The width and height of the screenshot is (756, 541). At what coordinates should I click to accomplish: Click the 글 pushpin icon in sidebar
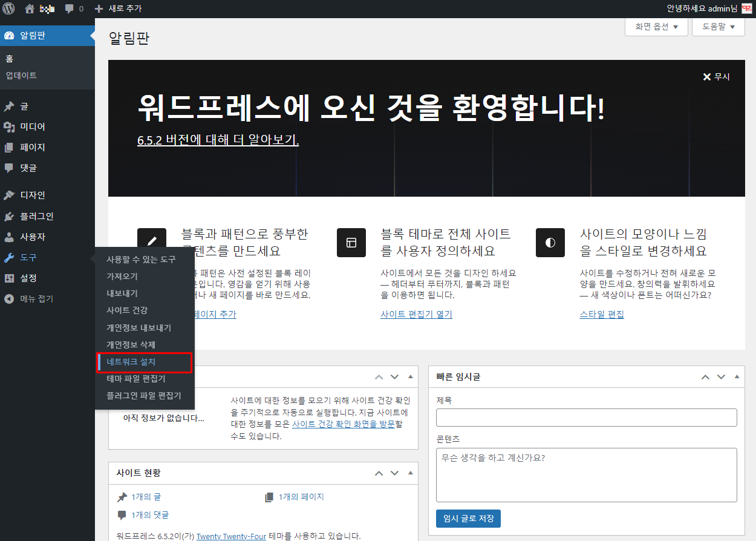pyautogui.click(x=9, y=107)
